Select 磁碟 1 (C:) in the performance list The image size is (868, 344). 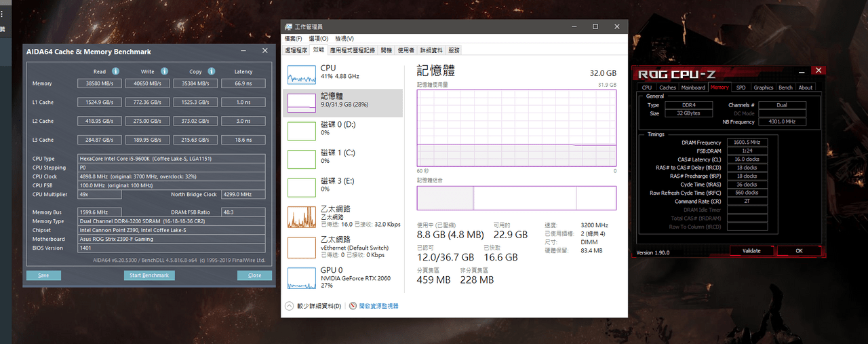(x=343, y=158)
